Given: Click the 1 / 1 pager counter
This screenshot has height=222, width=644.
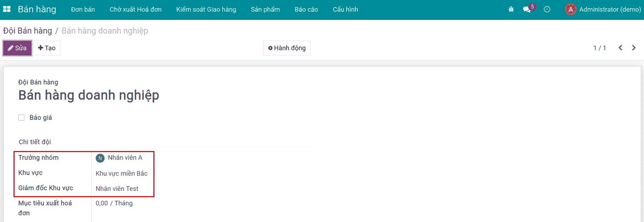Looking at the screenshot, I should point(599,48).
